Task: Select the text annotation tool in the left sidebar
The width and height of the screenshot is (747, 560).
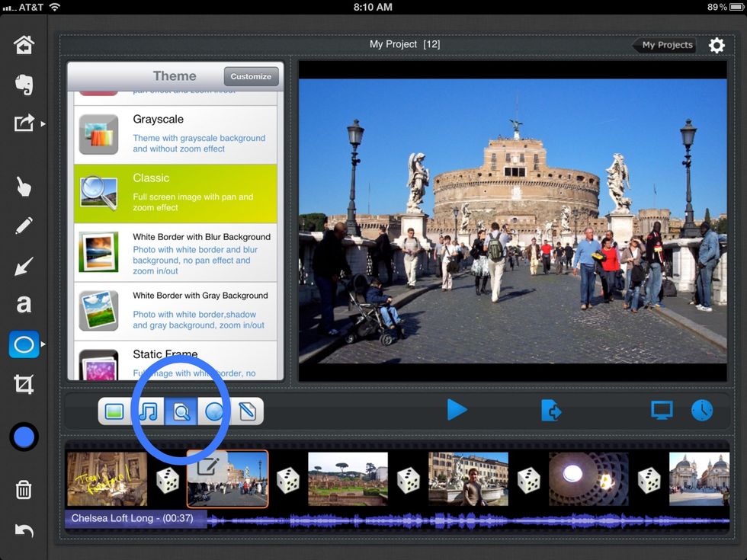Action: coord(24,303)
